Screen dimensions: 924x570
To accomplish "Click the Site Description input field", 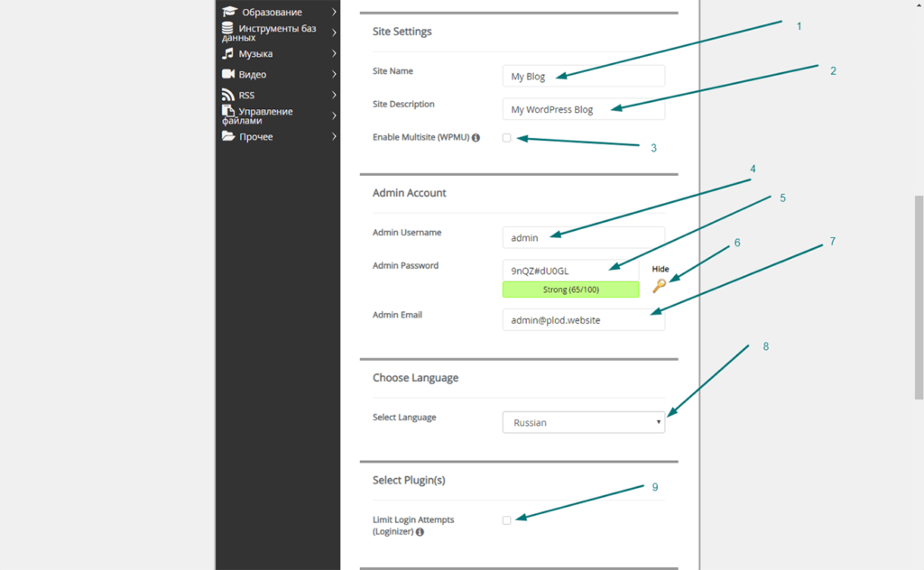I will click(x=584, y=109).
